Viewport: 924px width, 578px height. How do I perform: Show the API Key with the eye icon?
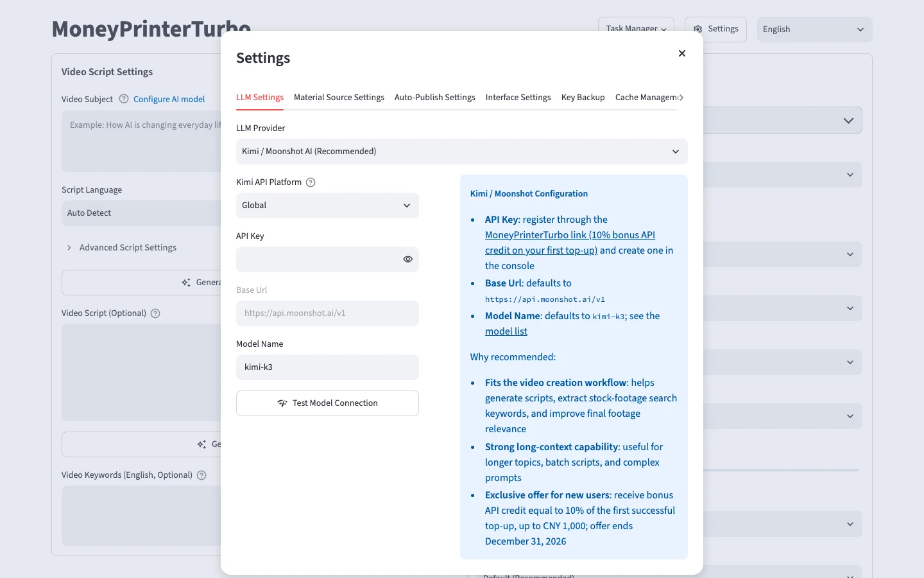(407, 259)
